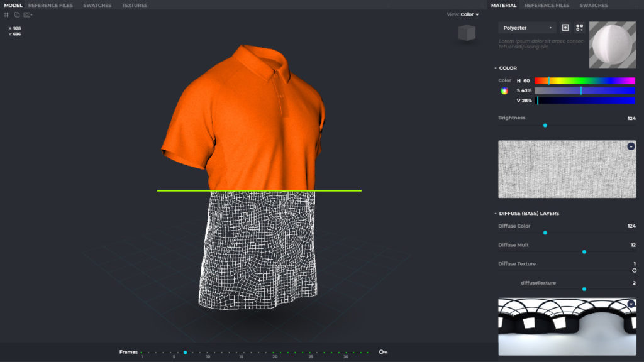Screen dimensions: 644x362
Task: Open the left Reference Files tab
Action: click(x=50, y=5)
